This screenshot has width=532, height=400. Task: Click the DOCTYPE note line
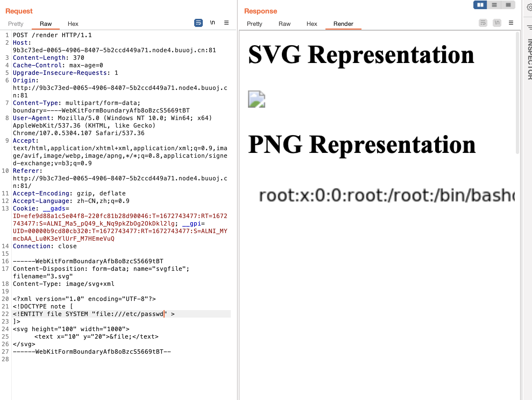(x=43, y=306)
